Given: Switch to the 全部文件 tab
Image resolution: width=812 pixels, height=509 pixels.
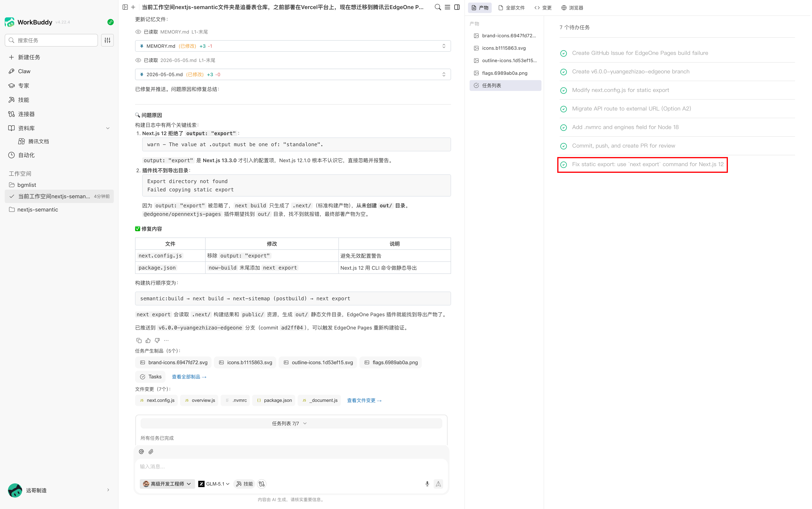Looking at the screenshot, I should tap(511, 8).
